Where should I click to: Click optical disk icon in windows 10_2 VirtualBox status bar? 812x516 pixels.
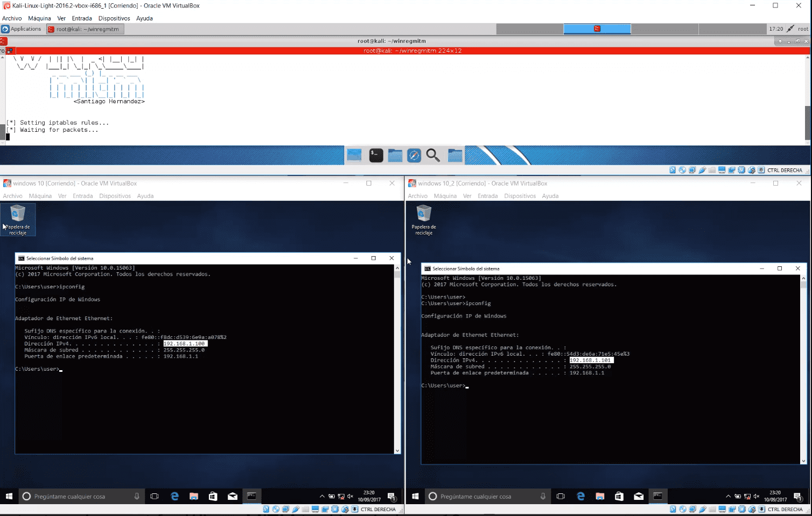[x=682, y=509]
